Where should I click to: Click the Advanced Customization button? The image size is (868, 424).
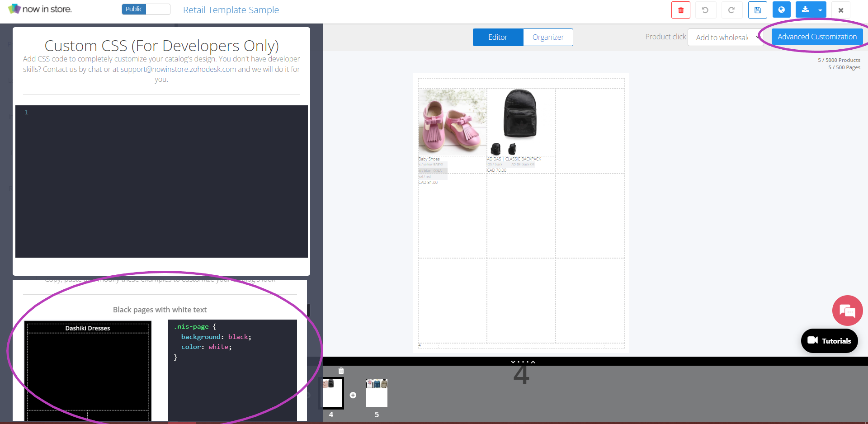(x=817, y=37)
